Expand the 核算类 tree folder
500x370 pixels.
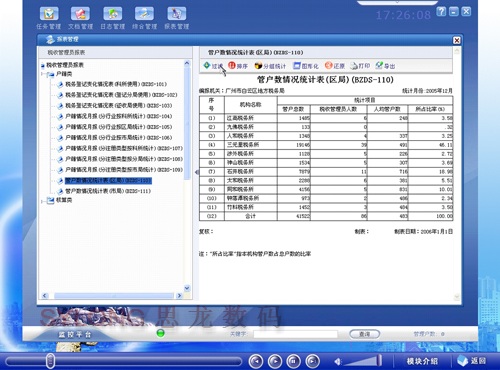pos(43,200)
